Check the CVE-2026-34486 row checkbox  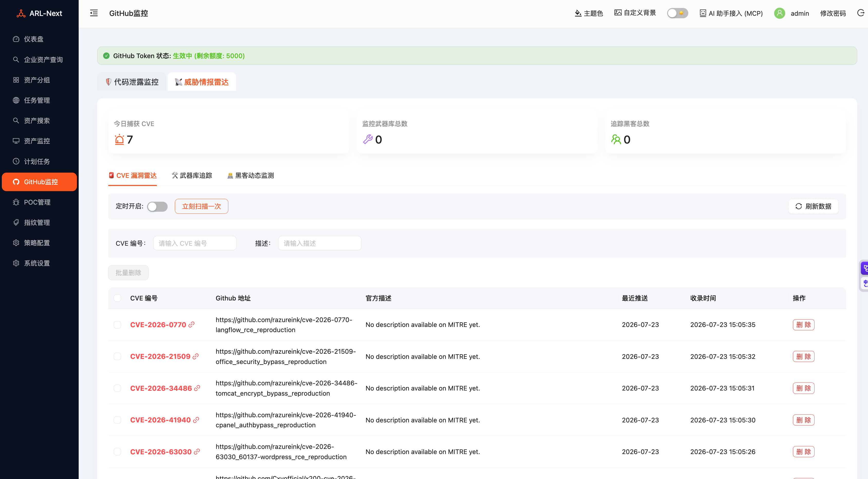click(117, 388)
